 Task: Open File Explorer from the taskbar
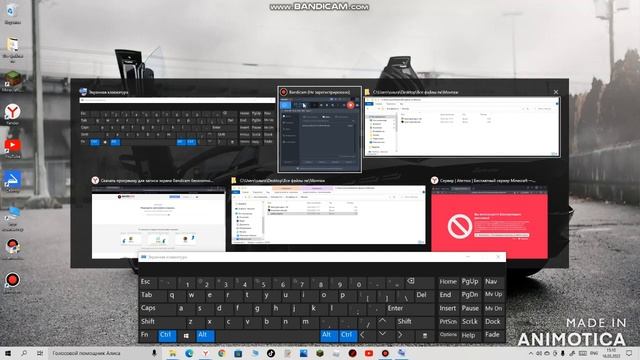pos(173,353)
